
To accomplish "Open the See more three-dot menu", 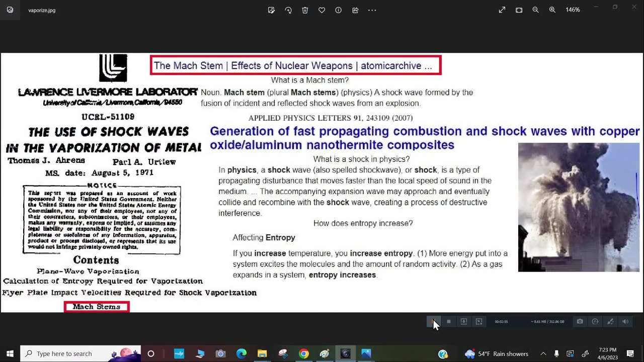I will click(x=372, y=10).
